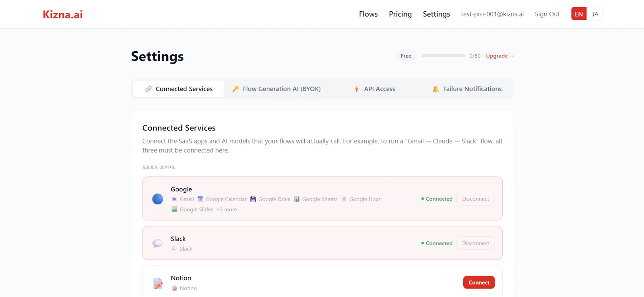
Task: Switch to Flow Generation AI (BYOK) tab
Action: (x=277, y=89)
